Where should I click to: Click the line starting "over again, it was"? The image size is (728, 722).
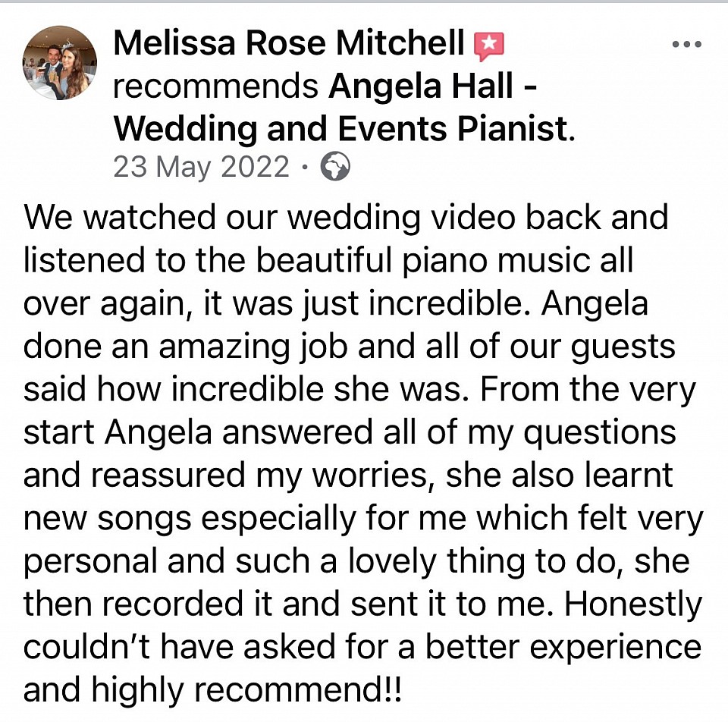[x=335, y=304]
